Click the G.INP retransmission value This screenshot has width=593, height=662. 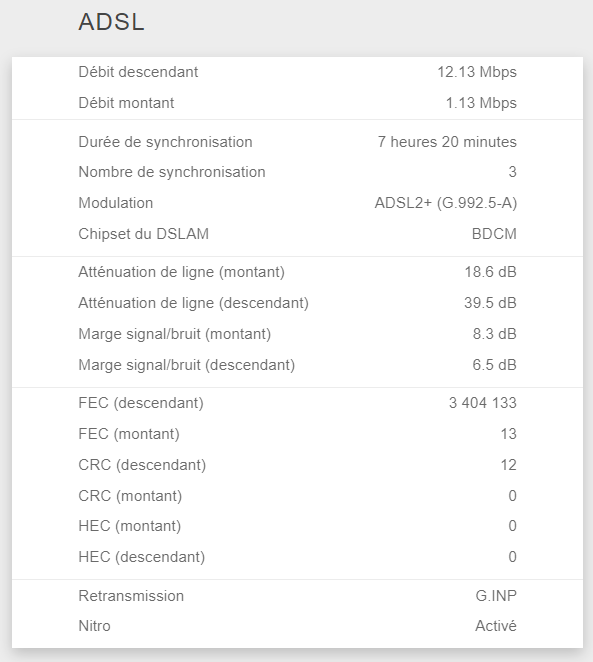pos(496,596)
